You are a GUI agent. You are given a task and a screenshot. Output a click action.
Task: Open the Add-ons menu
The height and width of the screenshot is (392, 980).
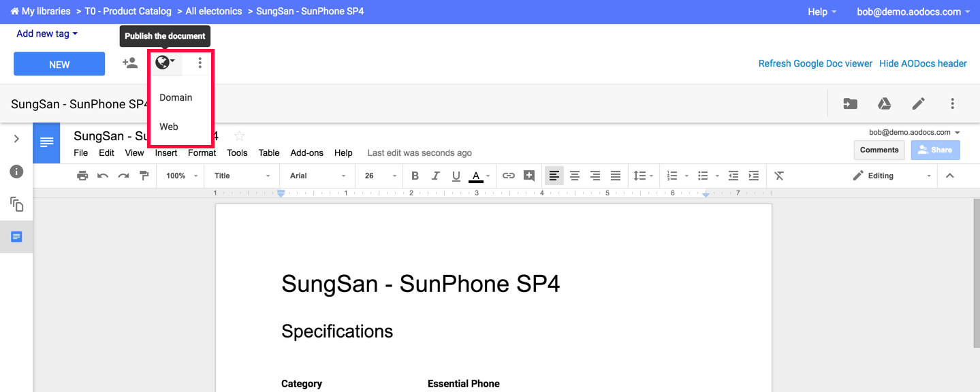pos(307,153)
